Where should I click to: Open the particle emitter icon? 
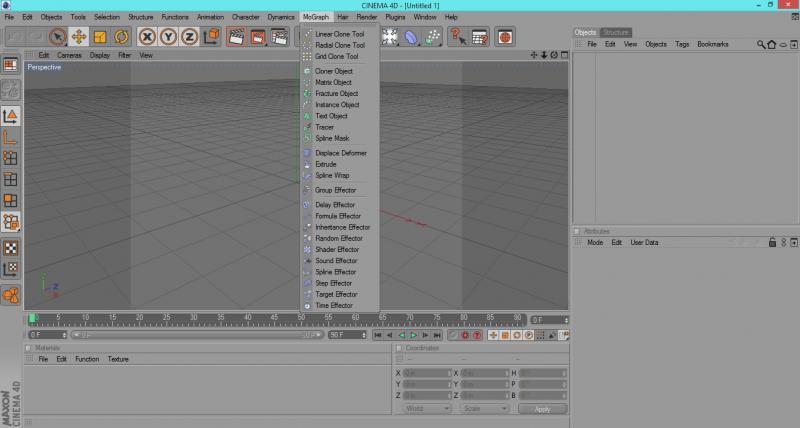click(433, 37)
